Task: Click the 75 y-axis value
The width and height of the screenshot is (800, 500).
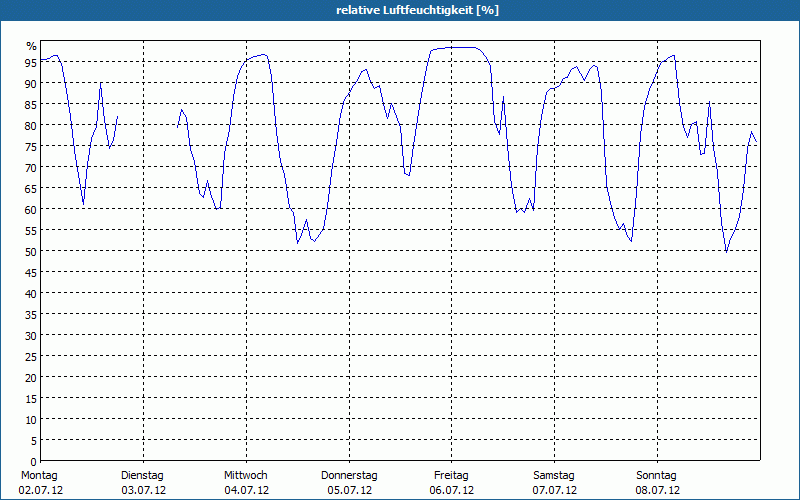Action: 31,147
